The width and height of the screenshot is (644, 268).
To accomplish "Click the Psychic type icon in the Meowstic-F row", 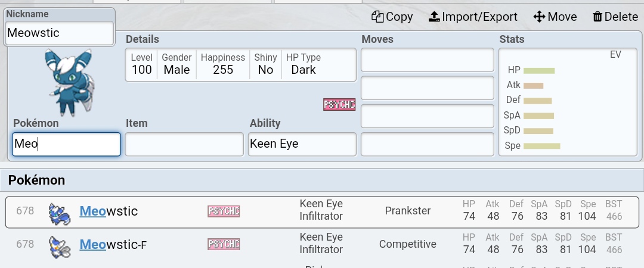I will (x=224, y=244).
